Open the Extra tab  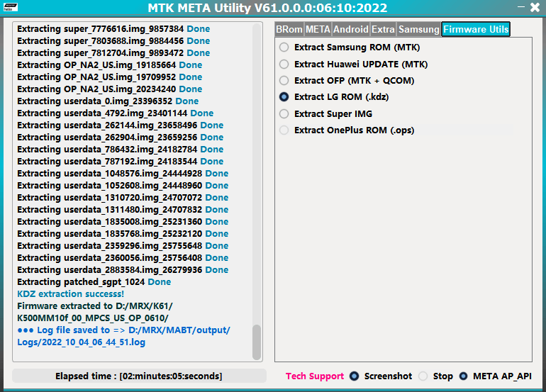[383, 29]
